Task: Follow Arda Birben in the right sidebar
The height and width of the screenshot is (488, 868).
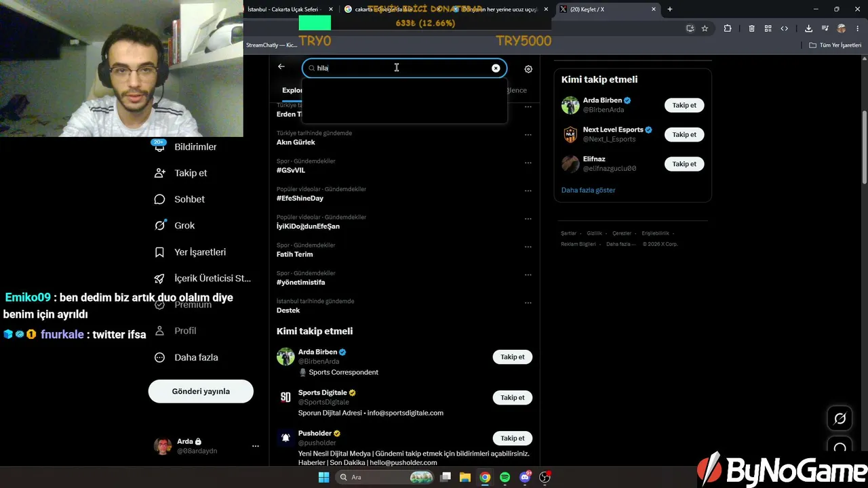Action: tap(684, 105)
